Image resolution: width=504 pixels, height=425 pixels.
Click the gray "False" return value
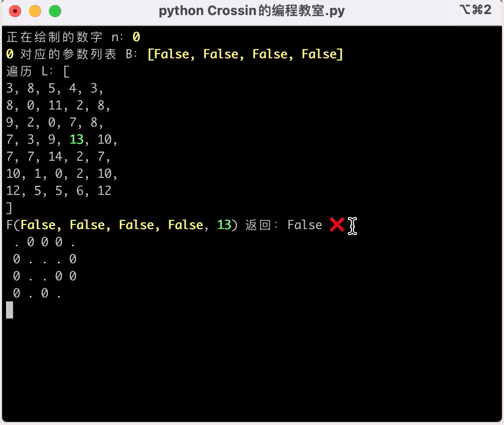tap(305, 225)
